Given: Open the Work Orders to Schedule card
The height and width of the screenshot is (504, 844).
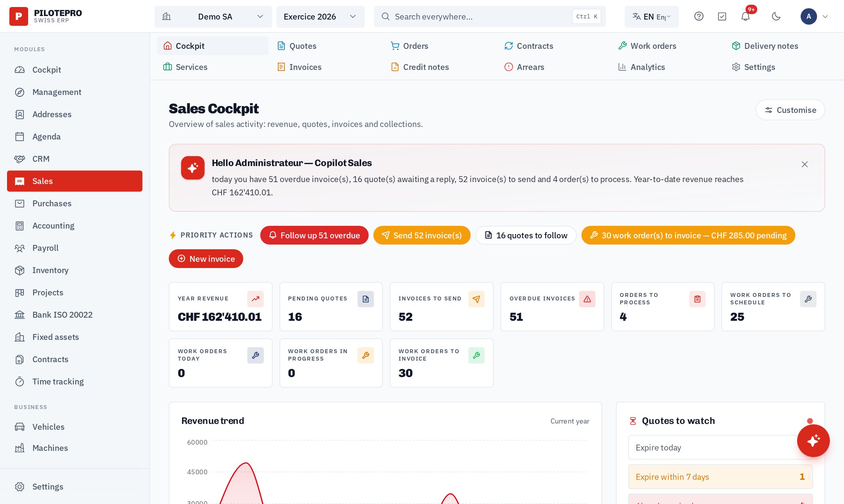Looking at the screenshot, I should pos(773,307).
